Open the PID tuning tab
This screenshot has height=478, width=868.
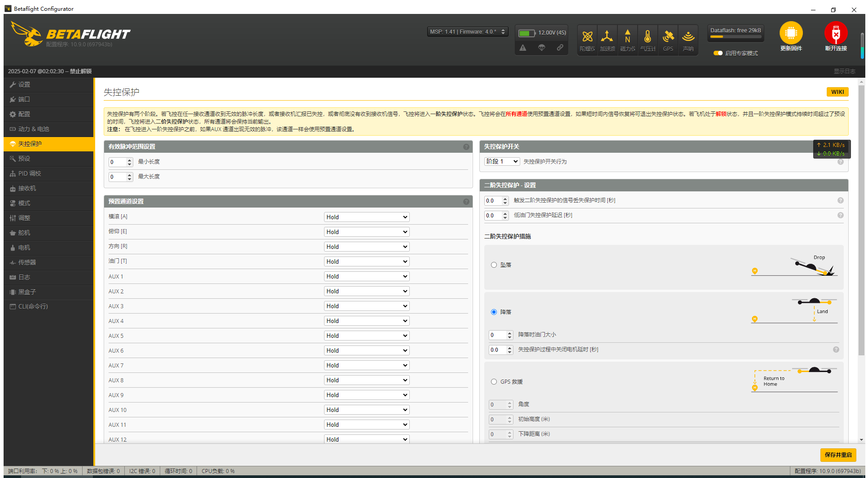coord(48,173)
